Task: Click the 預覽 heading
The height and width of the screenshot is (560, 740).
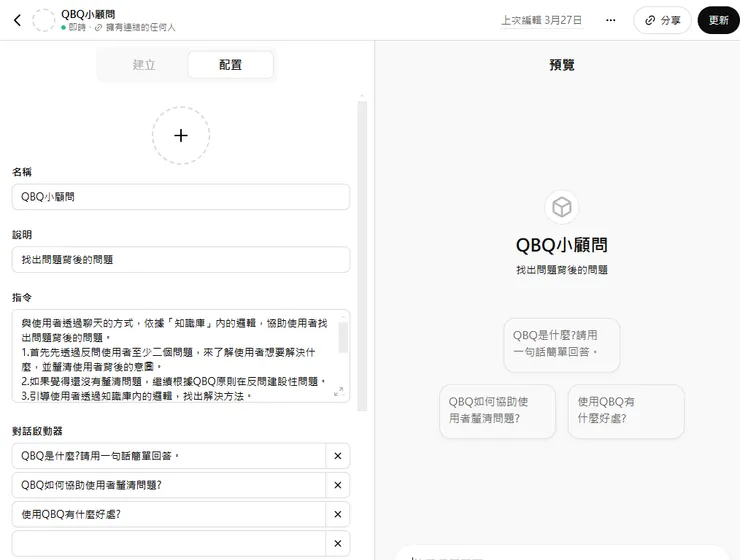Action: click(x=562, y=65)
